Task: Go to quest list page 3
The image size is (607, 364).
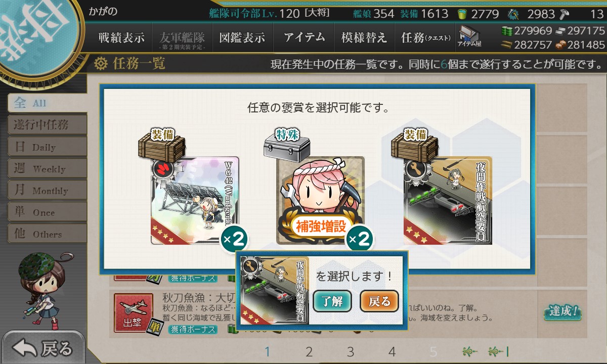Action: [x=351, y=352]
